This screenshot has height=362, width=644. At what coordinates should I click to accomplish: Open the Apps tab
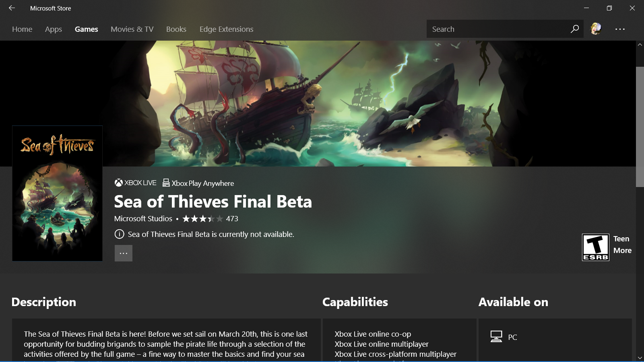tap(54, 29)
